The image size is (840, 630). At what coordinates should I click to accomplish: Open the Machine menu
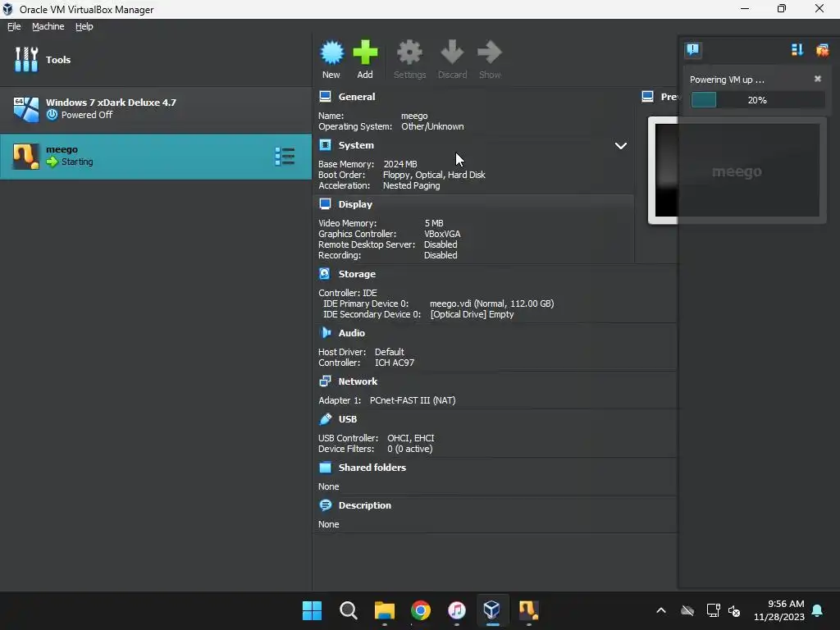click(48, 26)
